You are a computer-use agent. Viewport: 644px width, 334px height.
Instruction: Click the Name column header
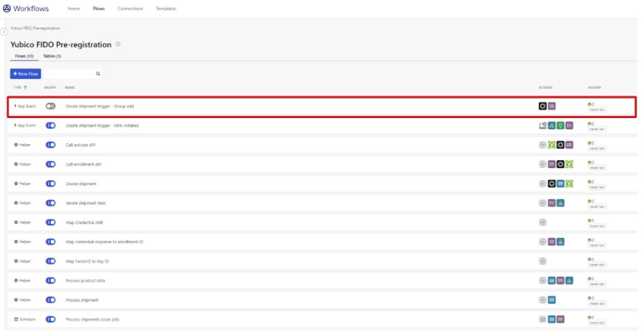pyautogui.click(x=70, y=88)
